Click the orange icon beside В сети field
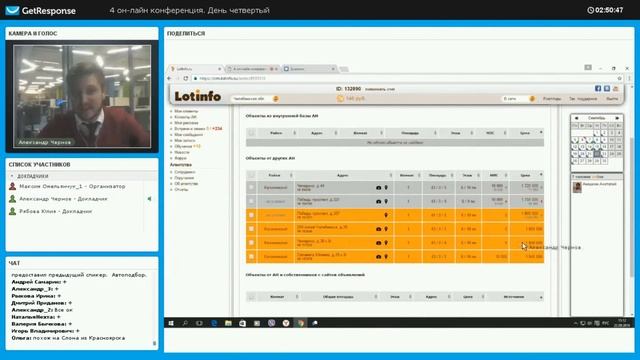Viewport: 640px width, 360px height. coord(532,99)
